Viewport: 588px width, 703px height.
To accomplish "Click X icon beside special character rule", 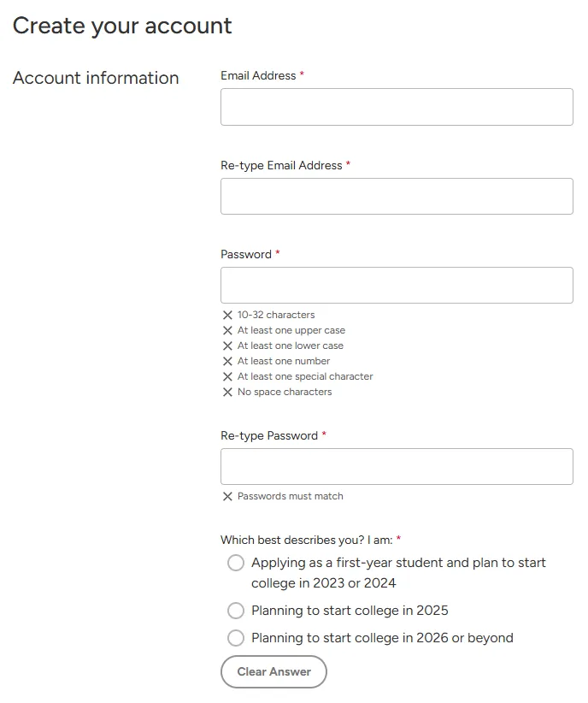I will [x=227, y=376].
